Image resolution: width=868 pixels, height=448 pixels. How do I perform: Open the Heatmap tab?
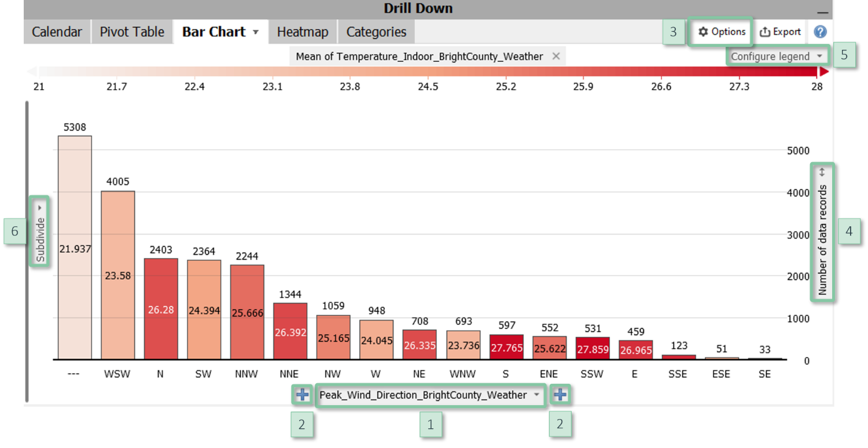(302, 32)
